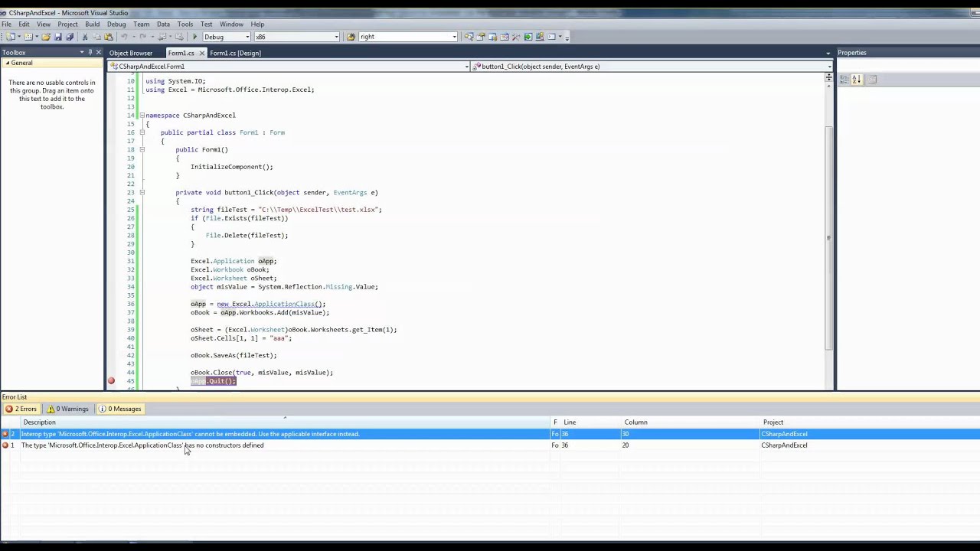980x551 pixels.
Task: Click the Properties Window toolbar icon
Action: click(x=481, y=37)
